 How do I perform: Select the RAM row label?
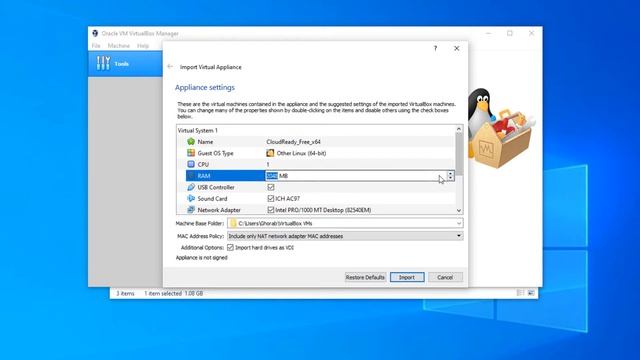[204, 176]
